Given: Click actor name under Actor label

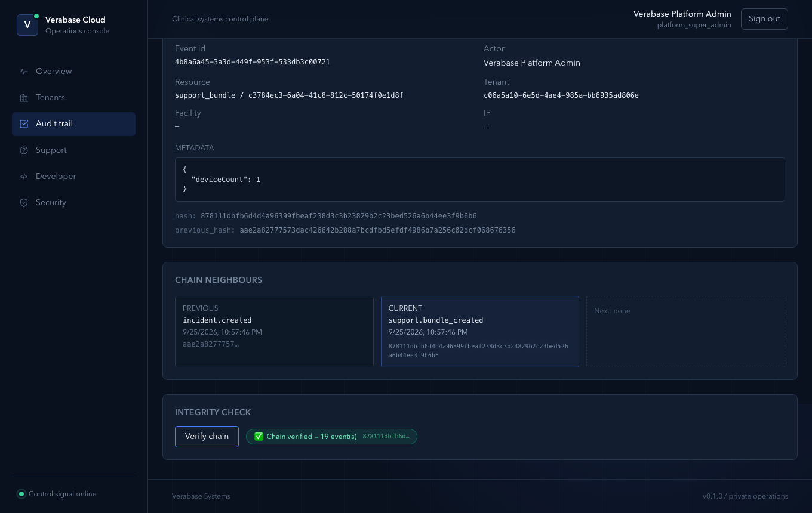Looking at the screenshot, I should point(532,63).
